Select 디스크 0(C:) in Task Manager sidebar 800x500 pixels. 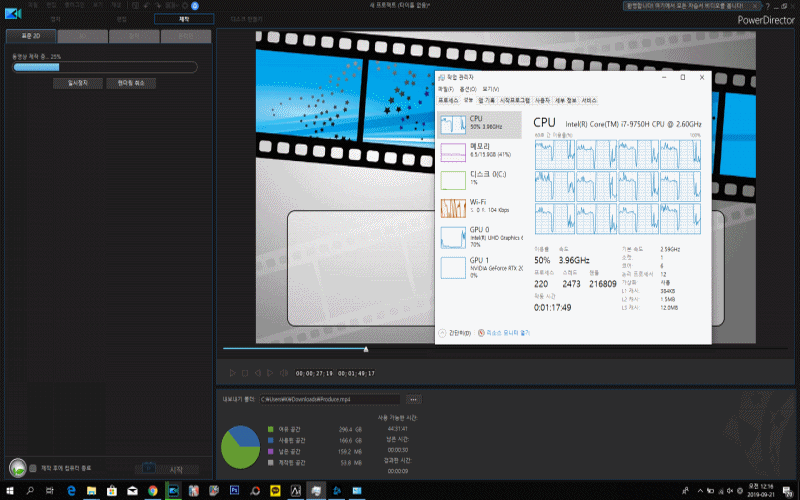(x=480, y=180)
